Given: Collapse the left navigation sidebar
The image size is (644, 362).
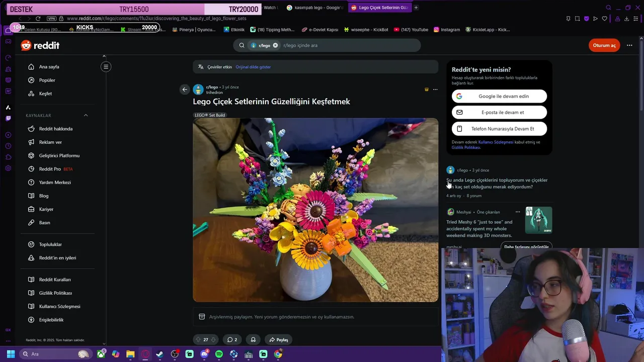Looking at the screenshot, I should (x=106, y=66).
